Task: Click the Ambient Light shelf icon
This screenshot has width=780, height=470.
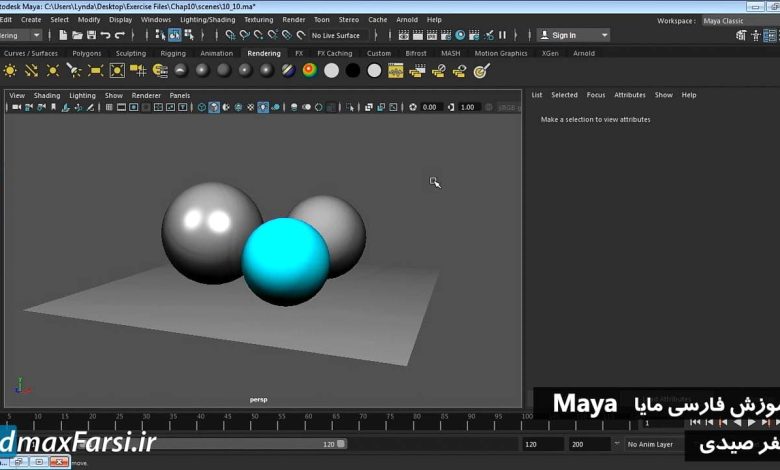Action: (x=11, y=71)
